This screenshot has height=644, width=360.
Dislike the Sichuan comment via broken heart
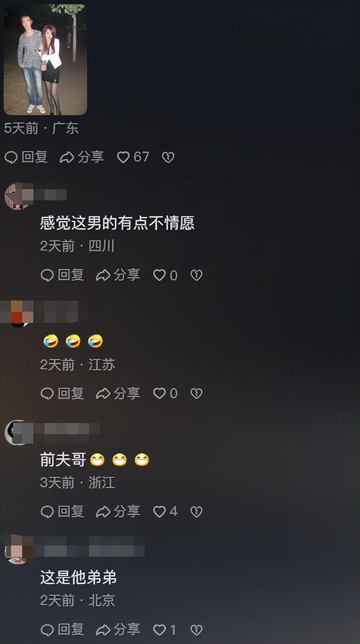click(x=196, y=276)
